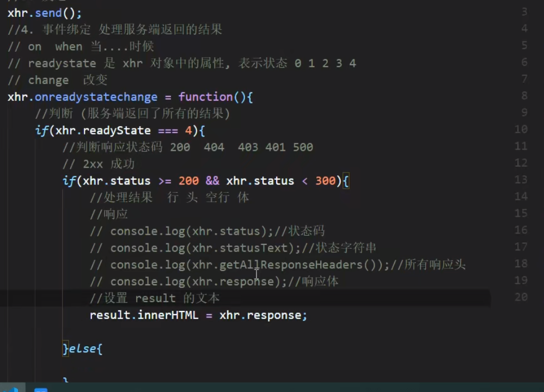
Task: Click the commented 'console.log(xhr.response)' line
Action: pyautogui.click(x=214, y=281)
